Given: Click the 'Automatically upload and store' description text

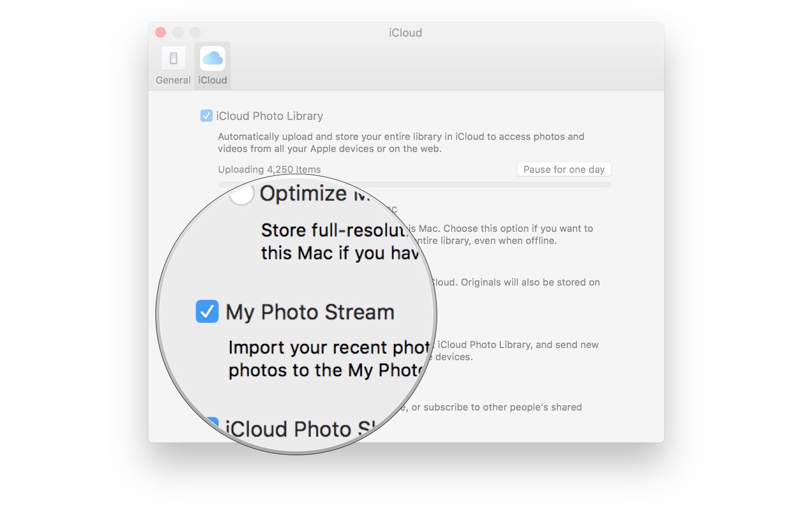Looking at the screenshot, I should pos(401,142).
